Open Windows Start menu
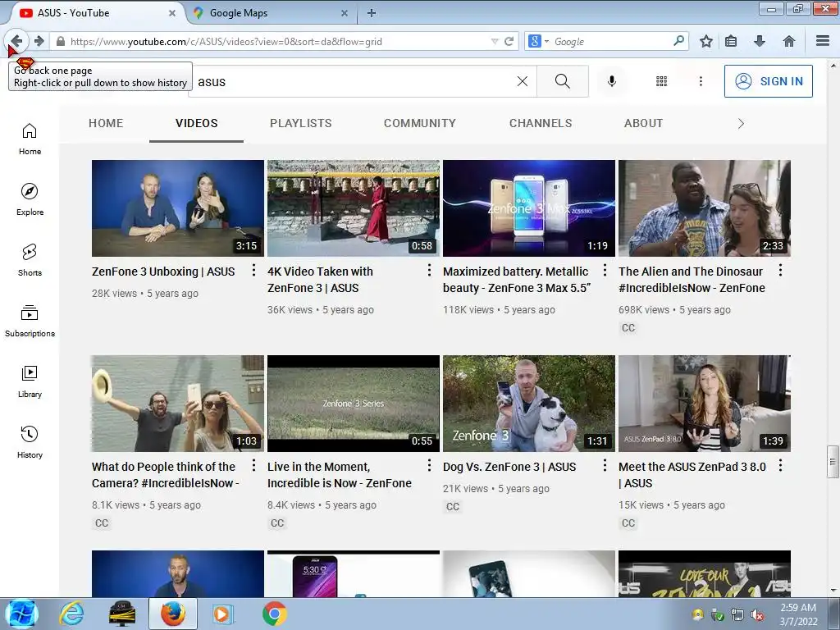The image size is (840, 630). click(21, 614)
